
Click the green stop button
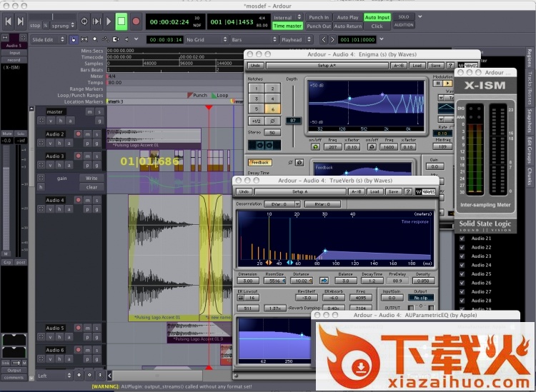coord(121,21)
